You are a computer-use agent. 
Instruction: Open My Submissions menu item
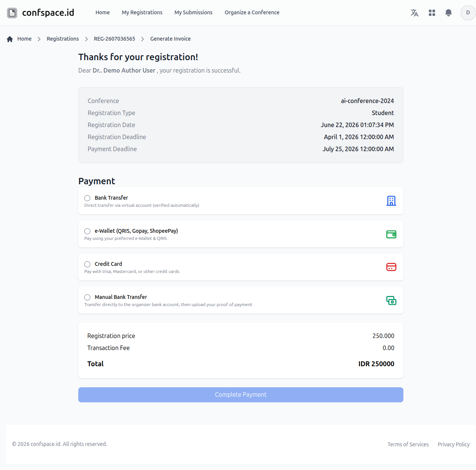coord(193,12)
